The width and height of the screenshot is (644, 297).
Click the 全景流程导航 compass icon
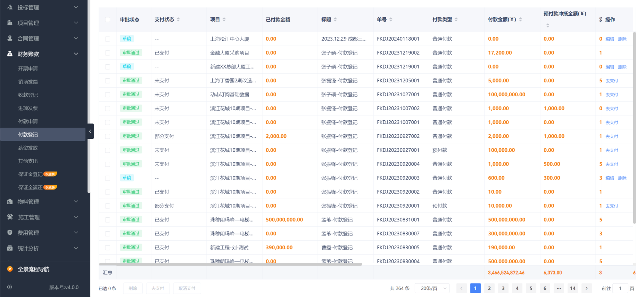pos(10,269)
